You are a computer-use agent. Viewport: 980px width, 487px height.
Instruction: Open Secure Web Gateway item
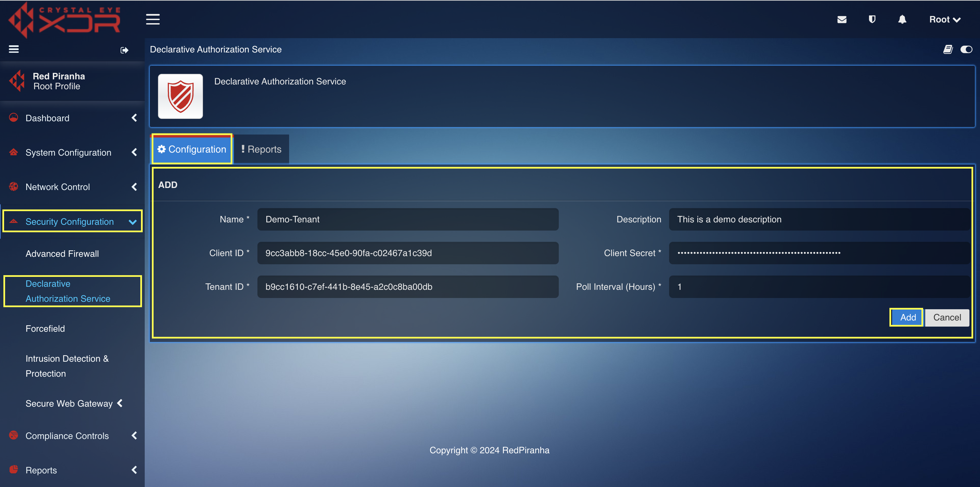[69, 403]
